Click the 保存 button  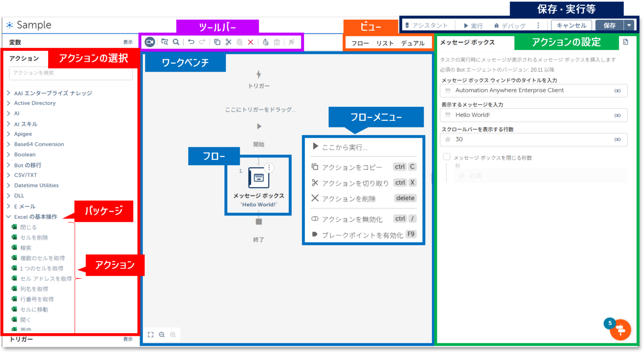click(609, 25)
